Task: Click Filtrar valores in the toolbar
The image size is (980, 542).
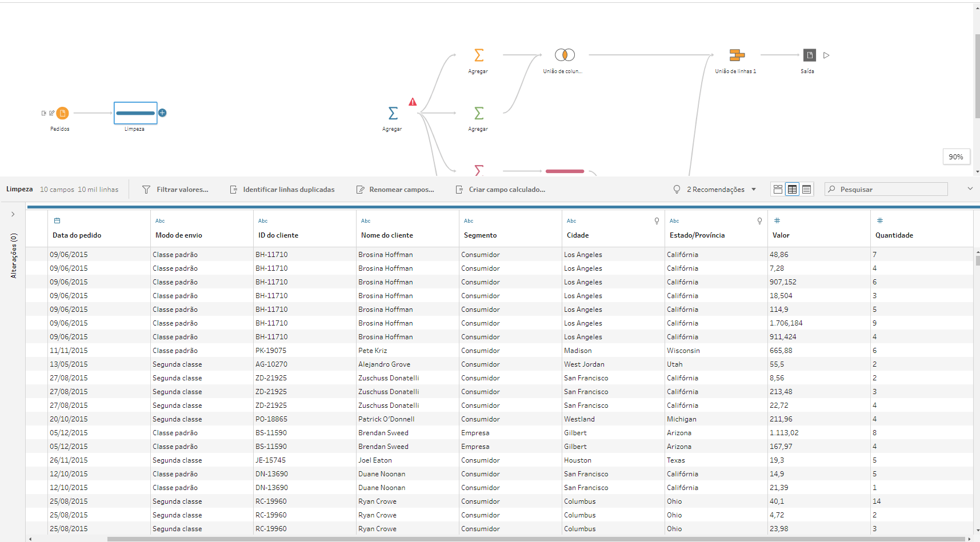Action: [175, 190]
